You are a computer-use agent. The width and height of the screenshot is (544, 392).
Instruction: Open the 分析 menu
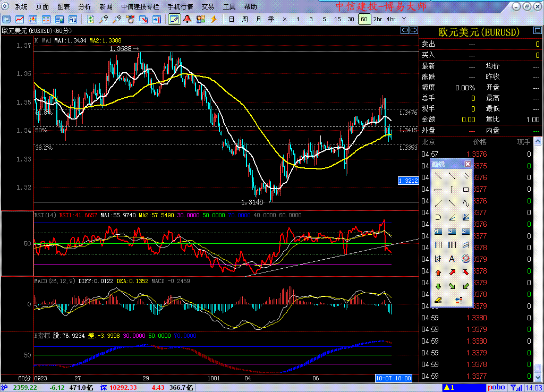(x=84, y=7)
